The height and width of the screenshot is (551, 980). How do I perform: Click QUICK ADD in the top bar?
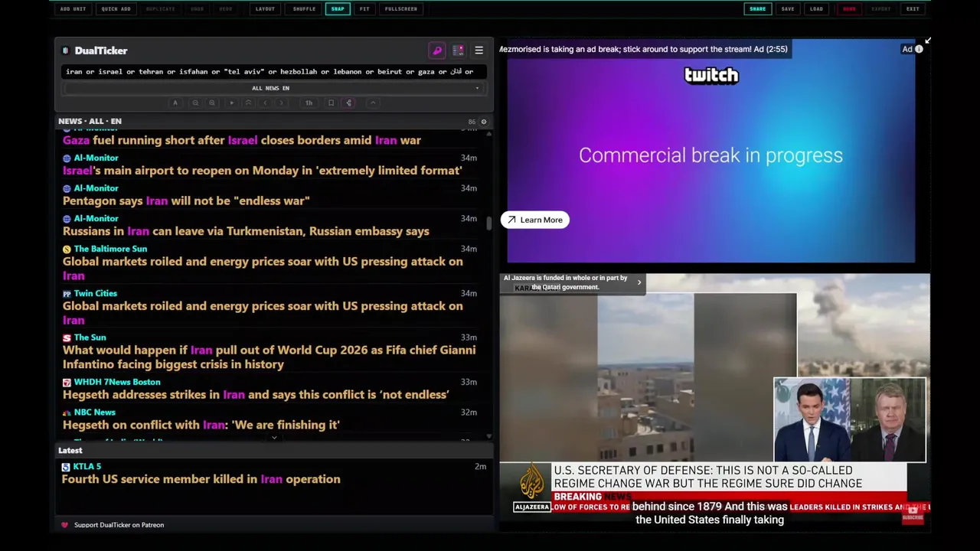click(116, 9)
